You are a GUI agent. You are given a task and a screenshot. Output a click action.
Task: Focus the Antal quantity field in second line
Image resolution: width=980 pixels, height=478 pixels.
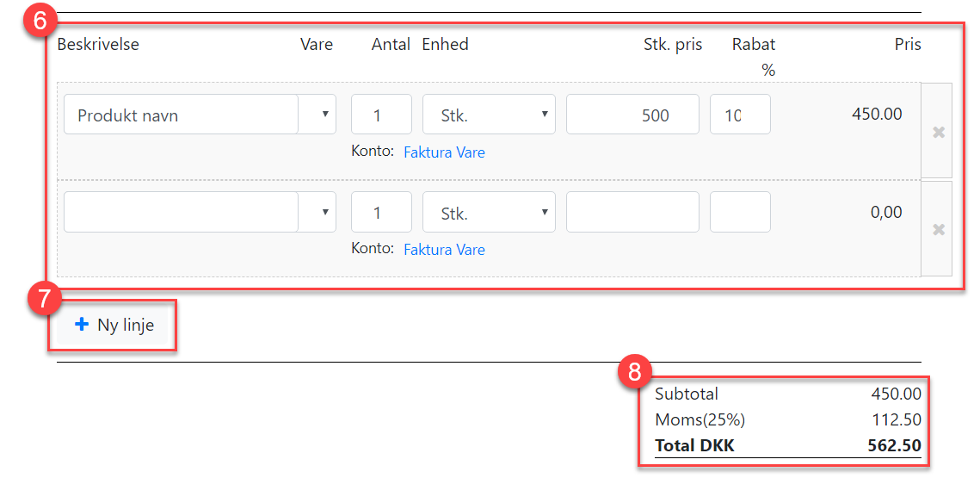tap(381, 212)
